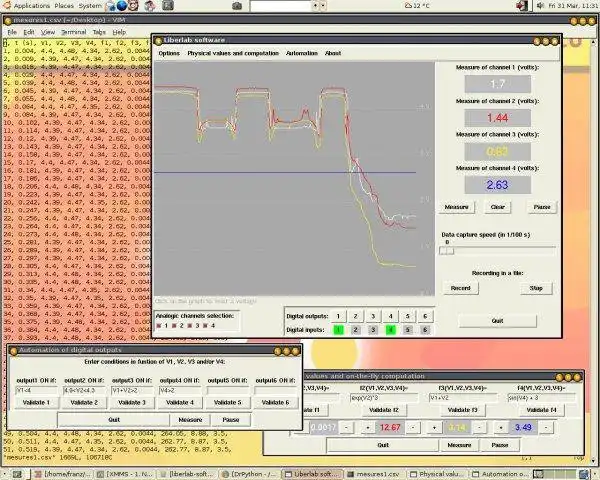Switch to XMMS window in taskbar
The image size is (600, 480).
126,474
